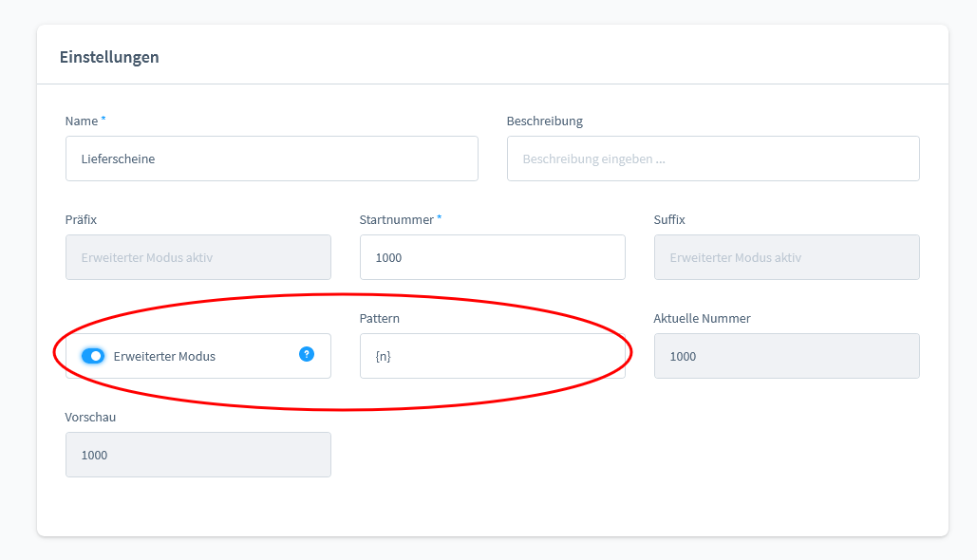977x560 pixels.
Task: Click the blue help question mark icon
Action: (x=307, y=354)
